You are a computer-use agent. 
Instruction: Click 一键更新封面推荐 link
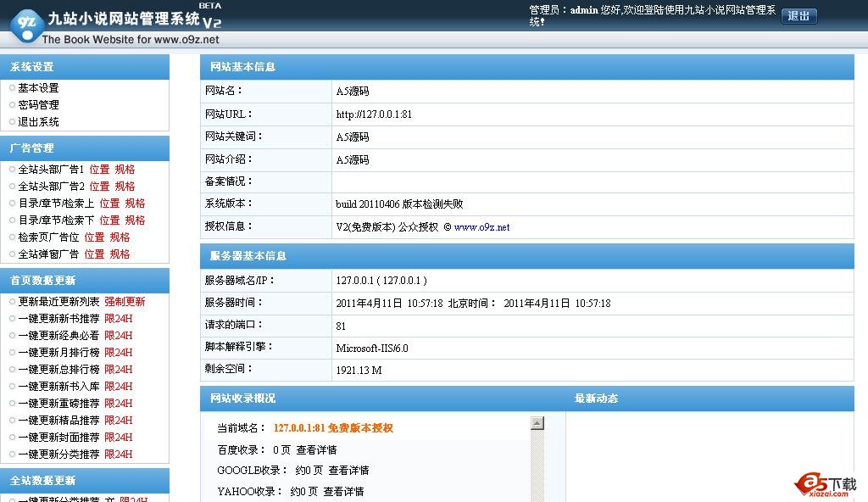click(58, 438)
